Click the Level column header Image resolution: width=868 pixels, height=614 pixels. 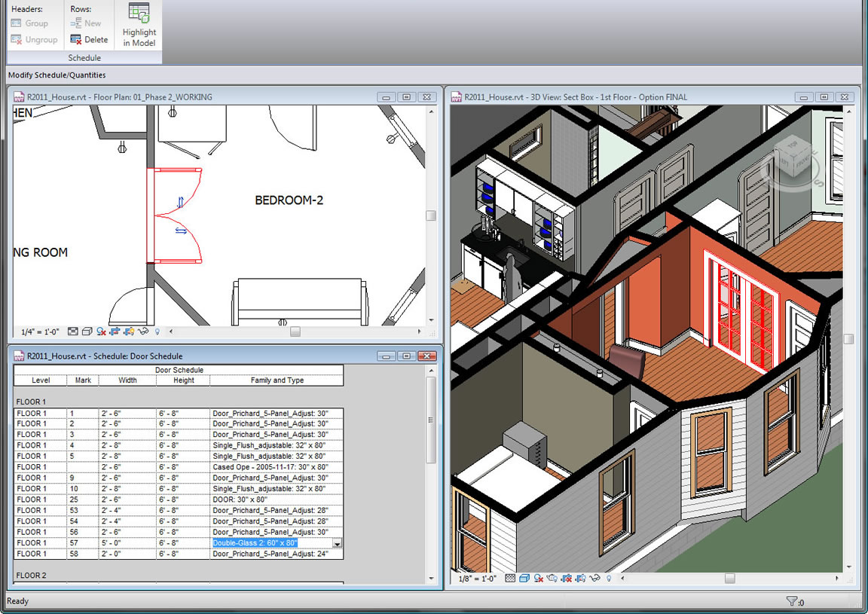[41, 380]
